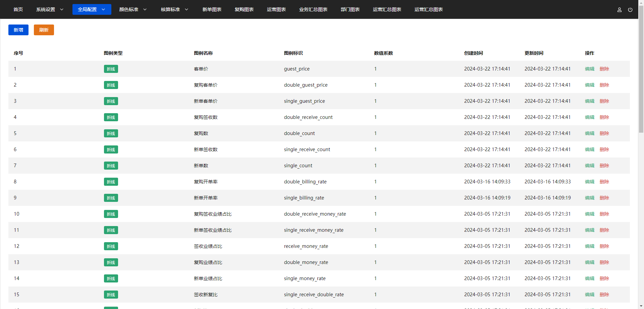This screenshot has width=644, height=309.
Task: Delete the double_count row
Action: pyautogui.click(x=604, y=133)
